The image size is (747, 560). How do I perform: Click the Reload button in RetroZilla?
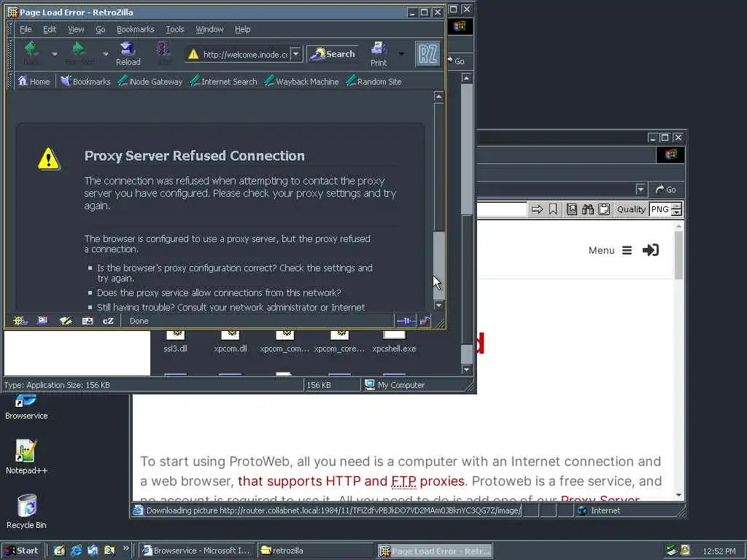click(x=128, y=53)
